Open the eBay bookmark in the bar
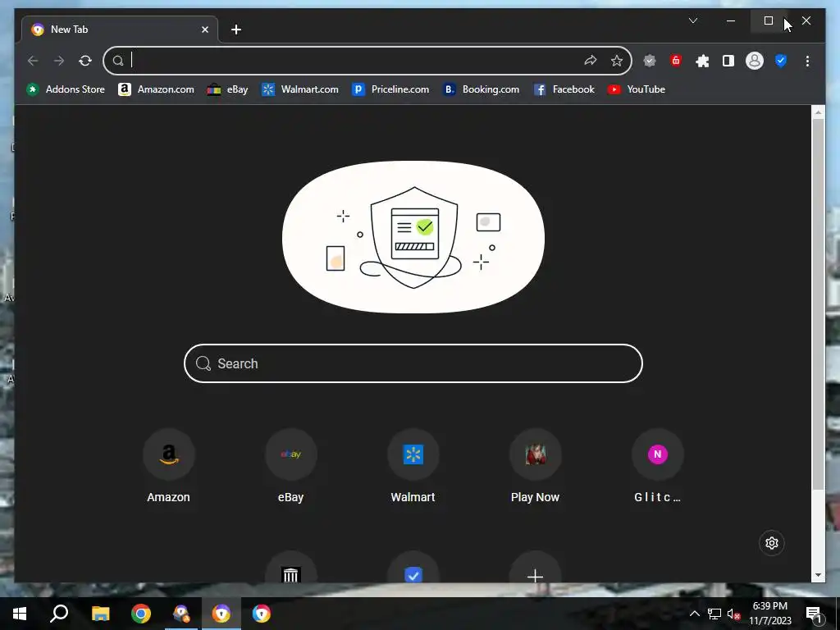 point(228,89)
